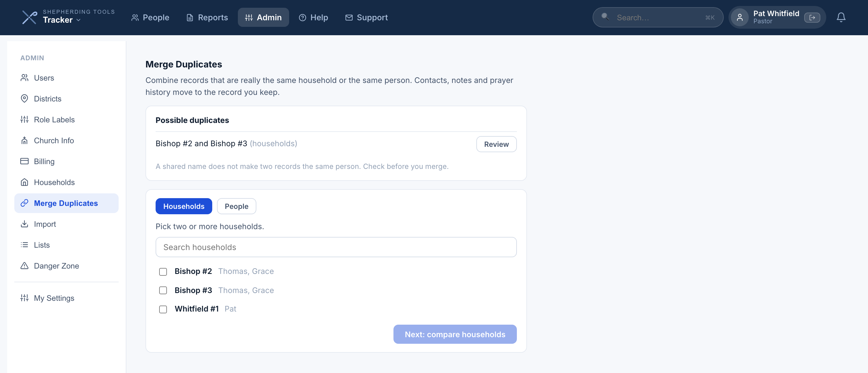Open Districts via the map pin icon
868x373 pixels.
click(x=24, y=99)
